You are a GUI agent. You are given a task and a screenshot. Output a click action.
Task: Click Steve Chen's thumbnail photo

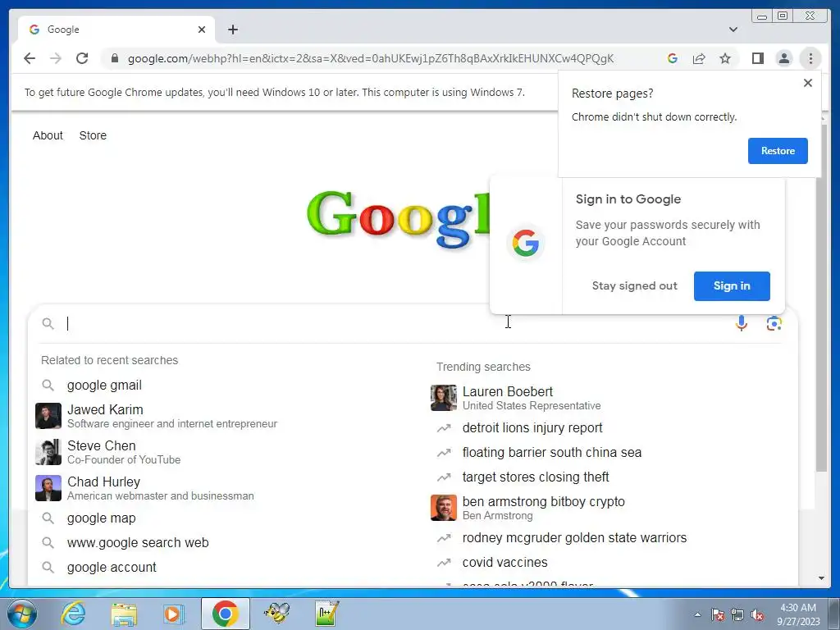click(48, 453)
